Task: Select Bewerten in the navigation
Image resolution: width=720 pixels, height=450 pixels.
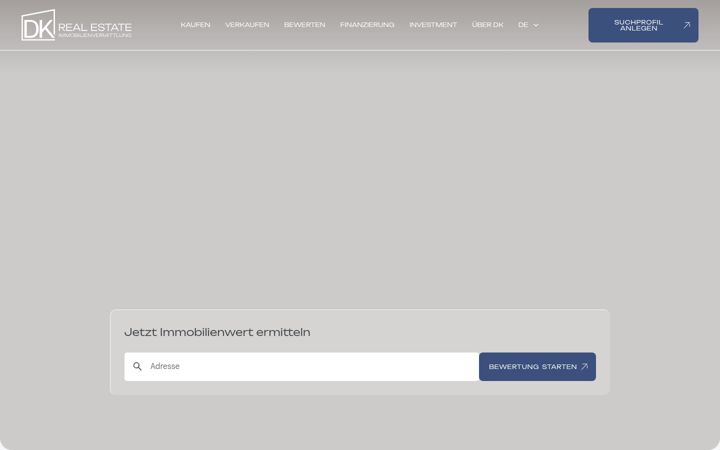Action: [x=304, y=25]
